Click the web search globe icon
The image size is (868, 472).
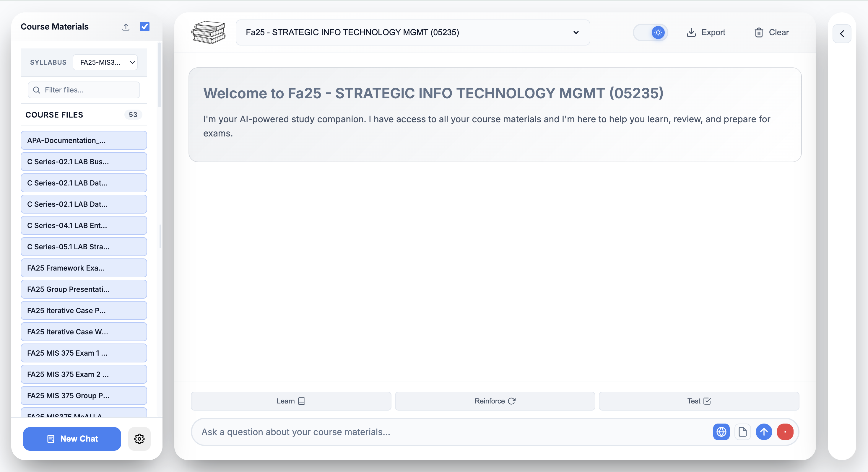pyautogui.click(x=721, y=432)
